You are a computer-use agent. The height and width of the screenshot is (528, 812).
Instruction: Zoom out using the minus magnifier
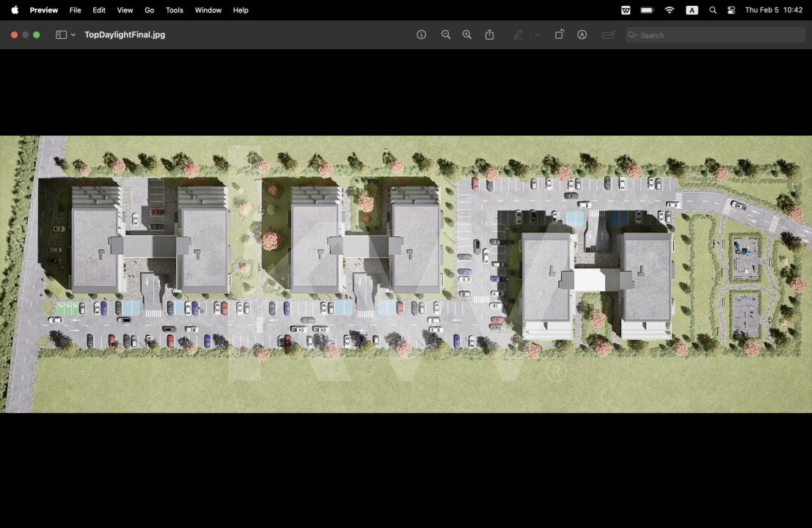click(445, 34)
